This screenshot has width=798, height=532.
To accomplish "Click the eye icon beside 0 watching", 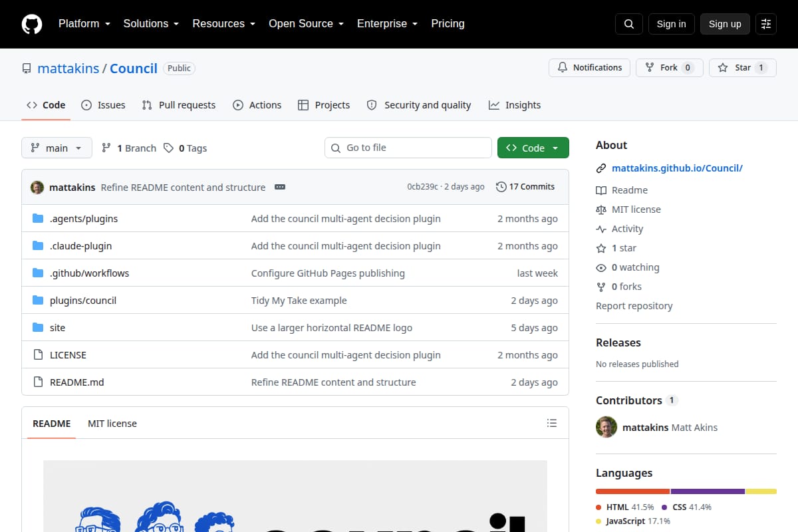I will [601, 267].
